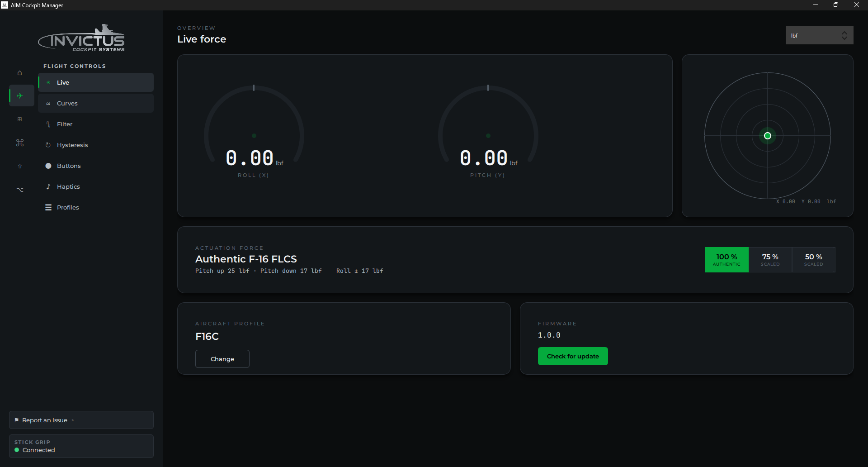Click the firmware version 1.0.0 text
The width and height of the screenshot is (868, 467).
point(549,335)
